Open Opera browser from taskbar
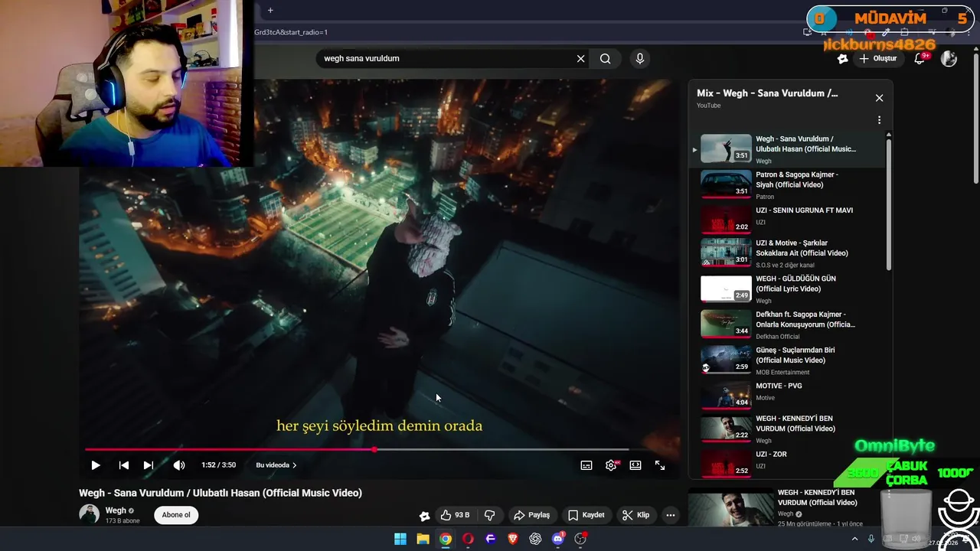 pyautogui.click(x=468, y=539)
